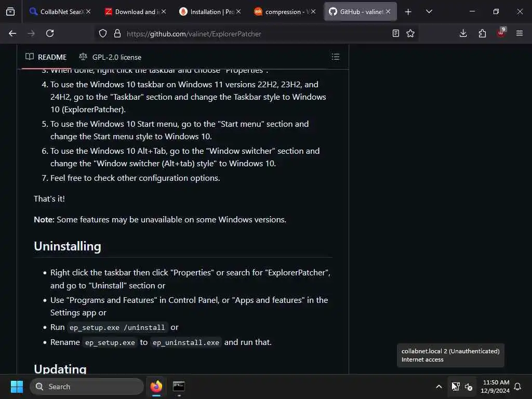Go back to previous page
Screen dimensions: 532x399
(x=12, y=34)
